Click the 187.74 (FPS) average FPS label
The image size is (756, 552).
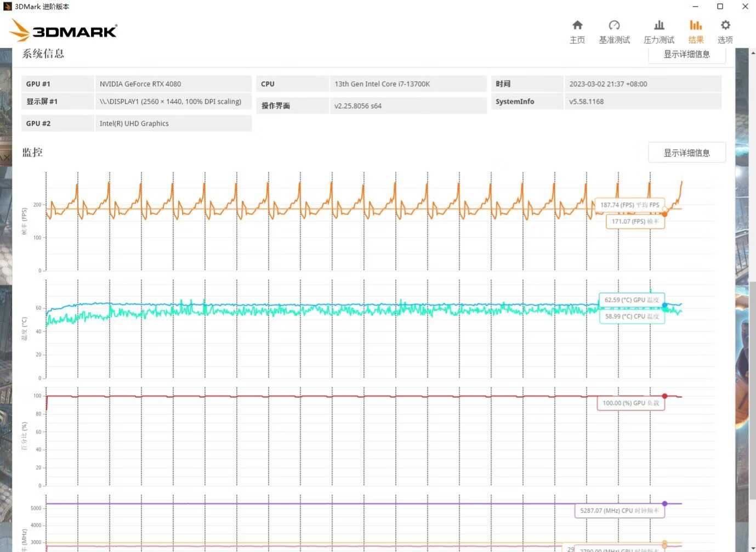pyautogui.click(x=629, y=205)
